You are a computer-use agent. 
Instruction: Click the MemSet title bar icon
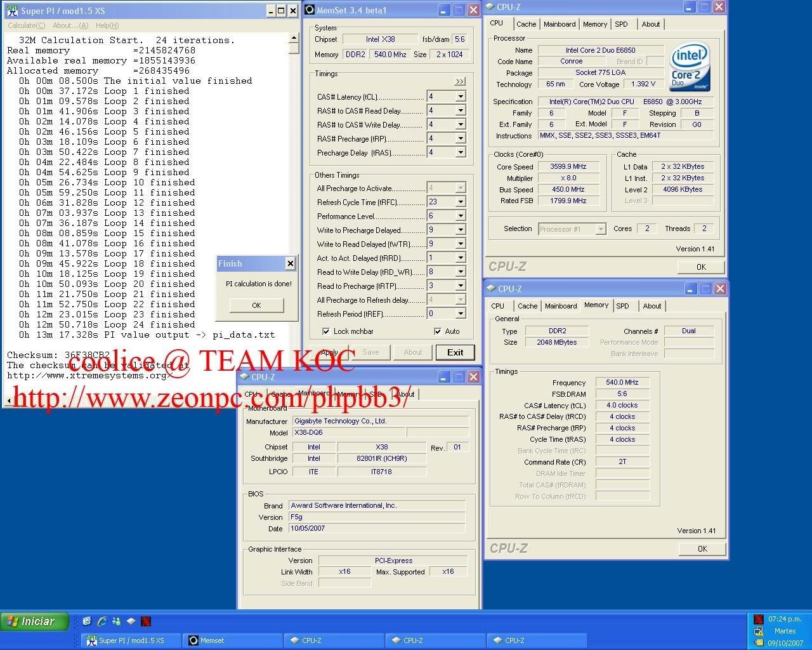pos(310,10)
